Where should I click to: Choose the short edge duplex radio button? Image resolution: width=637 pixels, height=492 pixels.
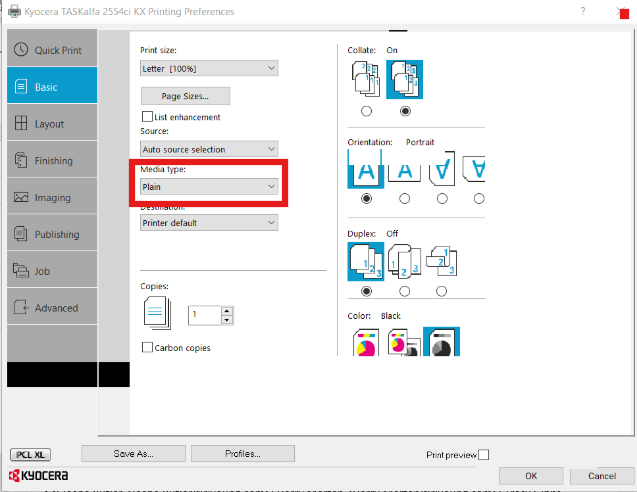(x=442, y=291)
